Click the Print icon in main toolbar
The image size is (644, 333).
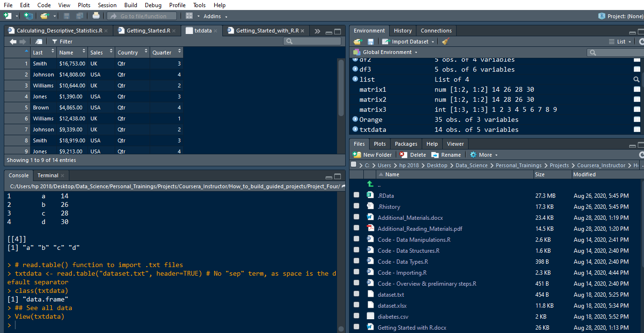96,16
